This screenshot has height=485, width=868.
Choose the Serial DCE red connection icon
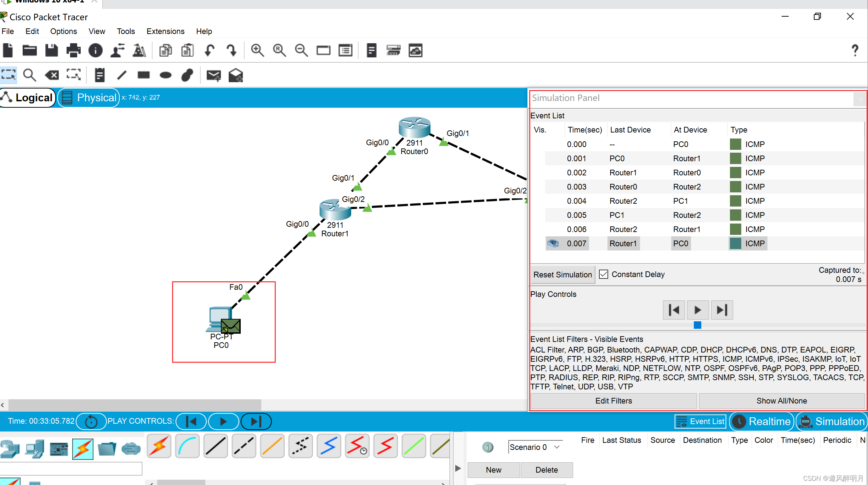[357, 446]
